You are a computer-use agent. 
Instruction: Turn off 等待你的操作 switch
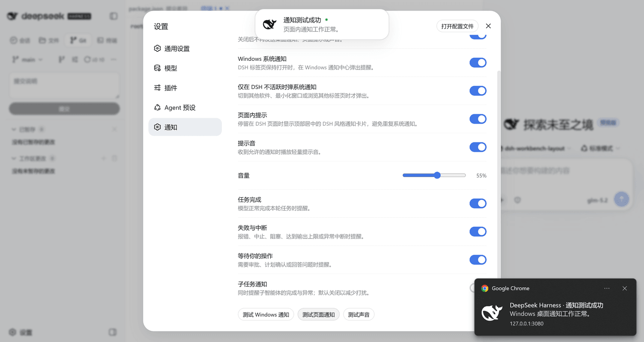click(x=478, y=260)
